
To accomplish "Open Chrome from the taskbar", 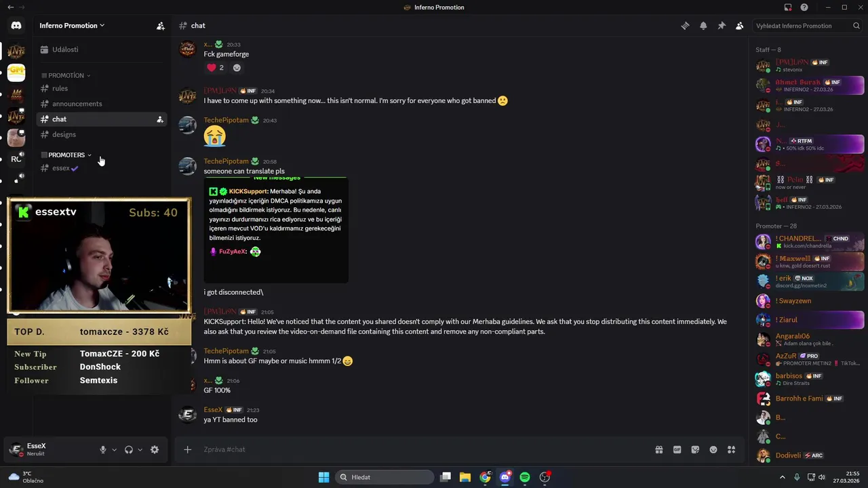I will coord(485,477).
